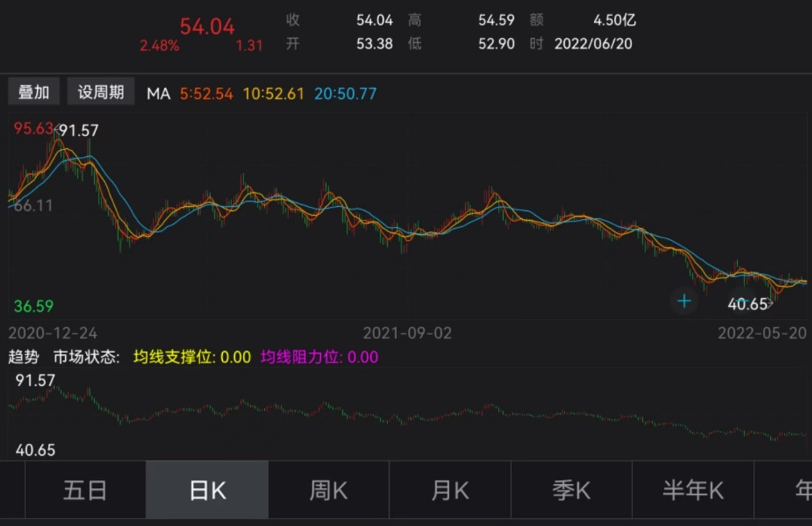Select the MA5 value 5:52.54
Image resolution: width=812 pixels, height=526 pixels.
tap(206, 93)
